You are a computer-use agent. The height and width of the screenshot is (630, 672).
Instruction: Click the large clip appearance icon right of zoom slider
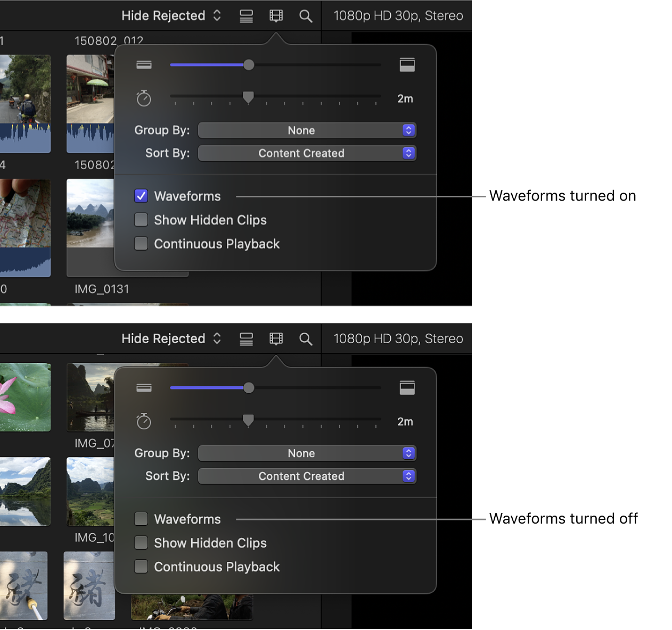pyautogui.click(x=407, y=64)
